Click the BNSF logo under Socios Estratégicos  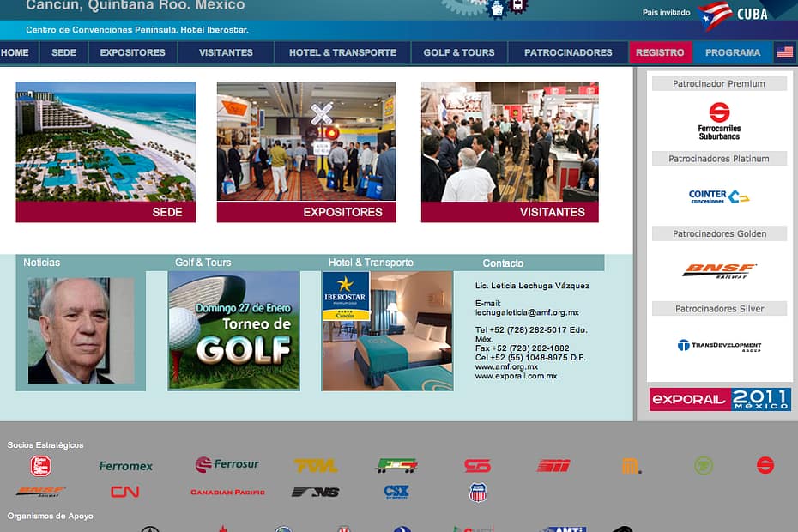40,492
